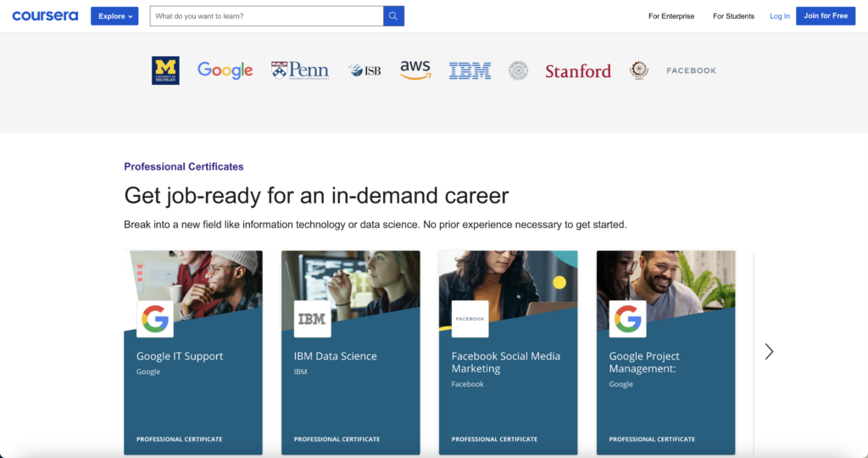Click the Google G logo on Project Management card
Image resolution: width=868 pixels, height=458 pixels.
[x=628, y=319]
